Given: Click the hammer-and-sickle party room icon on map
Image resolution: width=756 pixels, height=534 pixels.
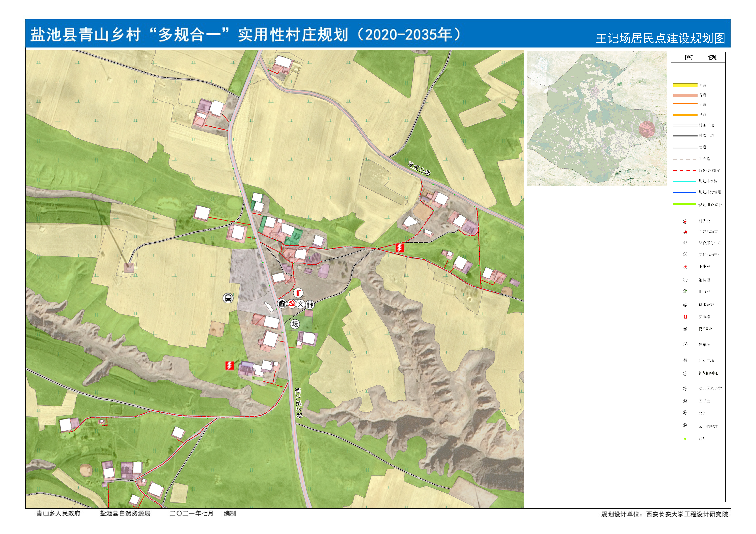Looking at the screenshot, I should pyautogui.click(x=291, y=304).
